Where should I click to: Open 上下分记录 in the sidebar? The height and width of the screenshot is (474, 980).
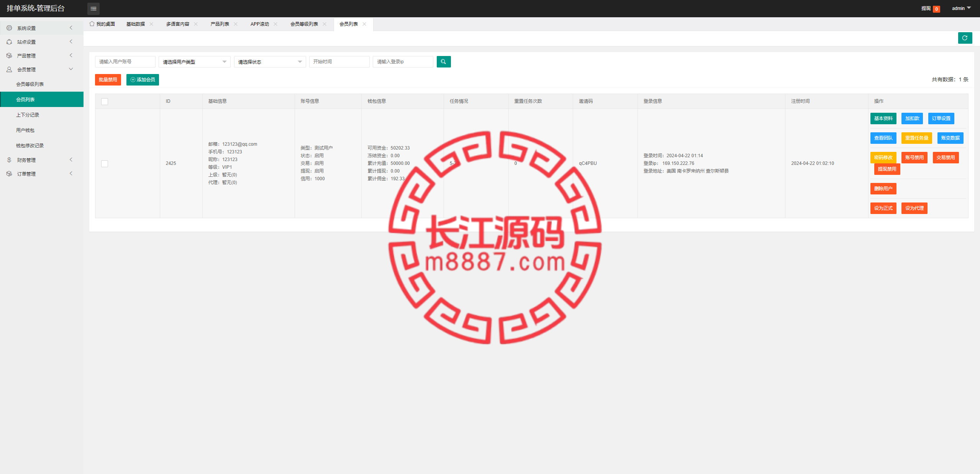click(42, 115)
